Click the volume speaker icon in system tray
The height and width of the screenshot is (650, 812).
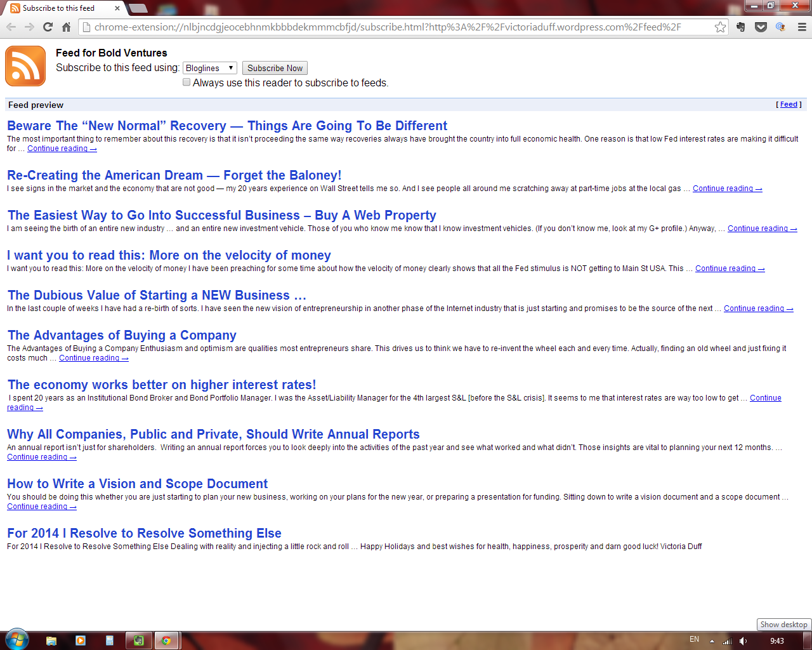click(743, 641)
